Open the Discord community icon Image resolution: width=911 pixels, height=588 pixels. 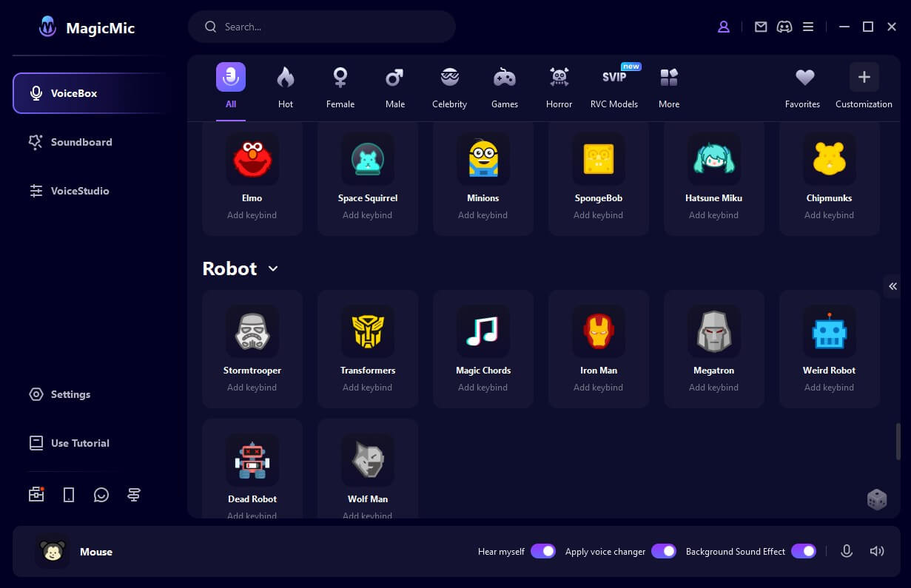coord(784,27)
